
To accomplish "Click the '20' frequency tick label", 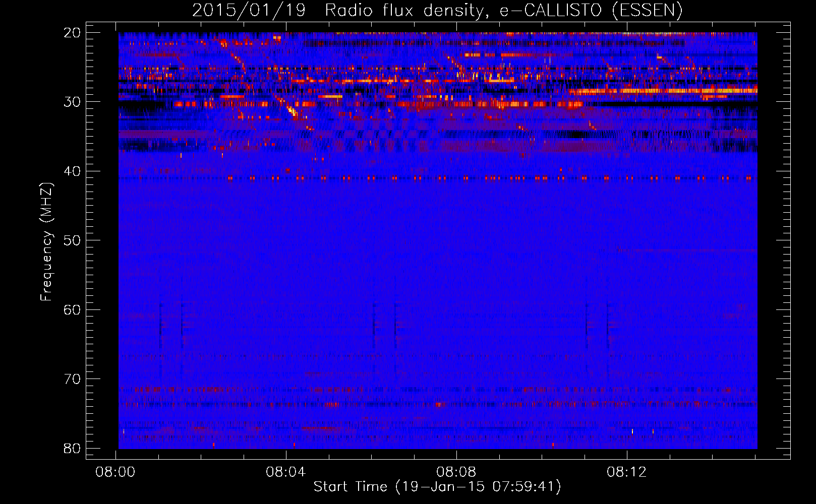I will click(72, 33).
